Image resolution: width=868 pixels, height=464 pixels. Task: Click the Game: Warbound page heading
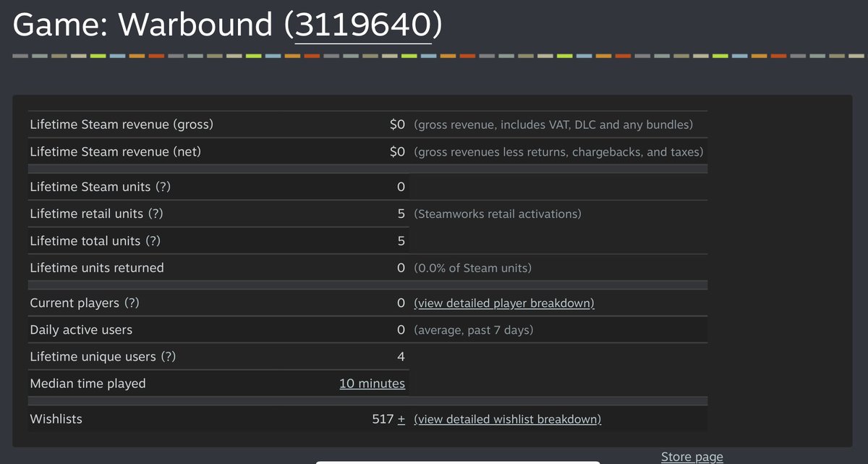tap(227, 25)
